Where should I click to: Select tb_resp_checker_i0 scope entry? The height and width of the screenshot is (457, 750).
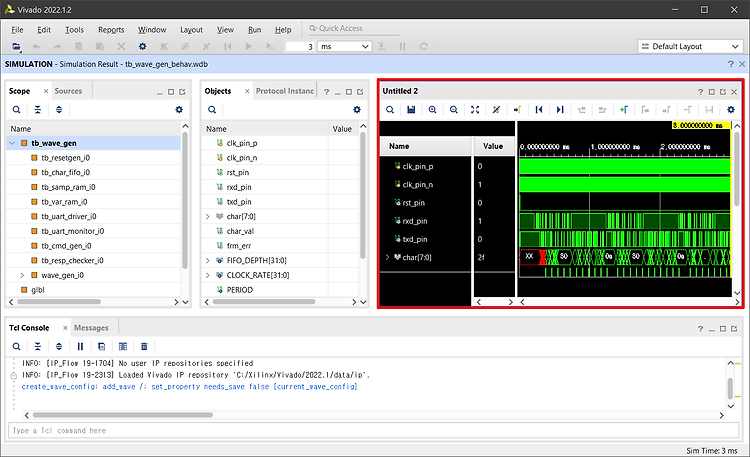tap(72, 260)
